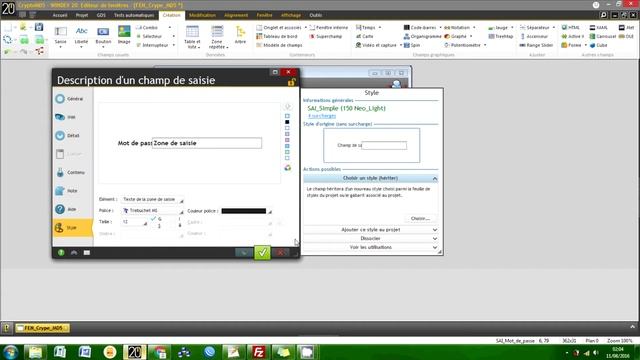Click the save icon in quick toolbar
This screenshot has height=360, width=640.
(x=39, y=27)
